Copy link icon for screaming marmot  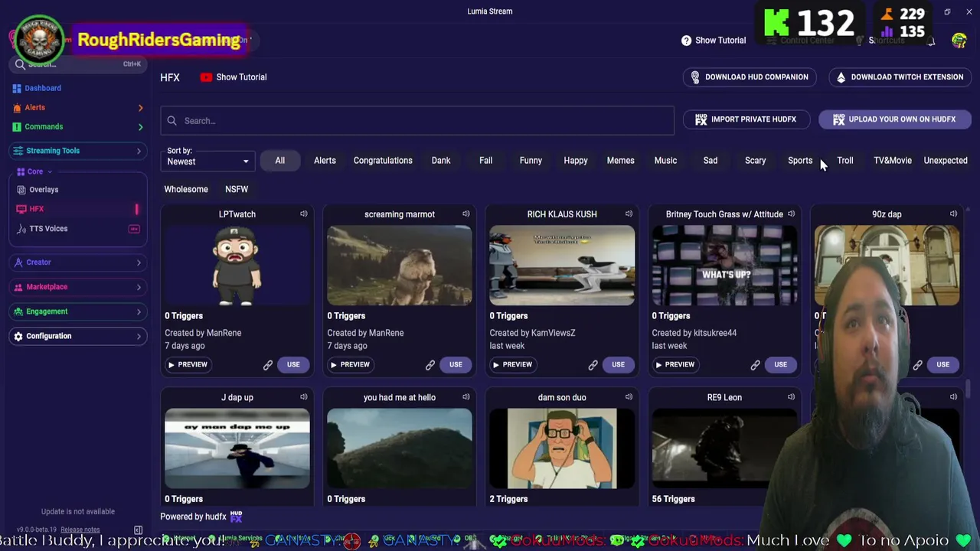pyautogui.click(x=430, y=365)
